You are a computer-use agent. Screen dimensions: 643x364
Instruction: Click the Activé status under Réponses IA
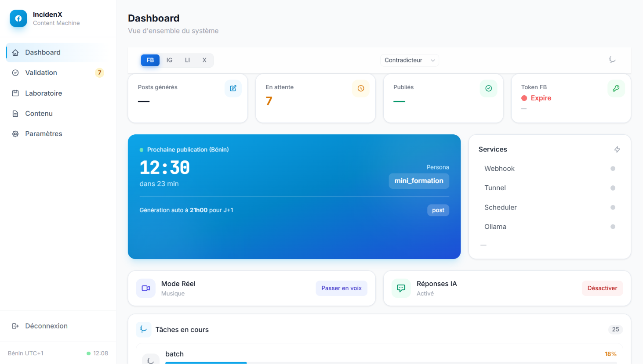tap(425, 294)
